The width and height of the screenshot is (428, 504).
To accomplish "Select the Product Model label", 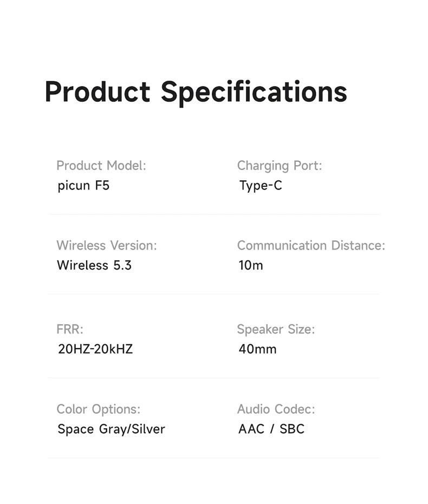I will [x=101, y=166].
